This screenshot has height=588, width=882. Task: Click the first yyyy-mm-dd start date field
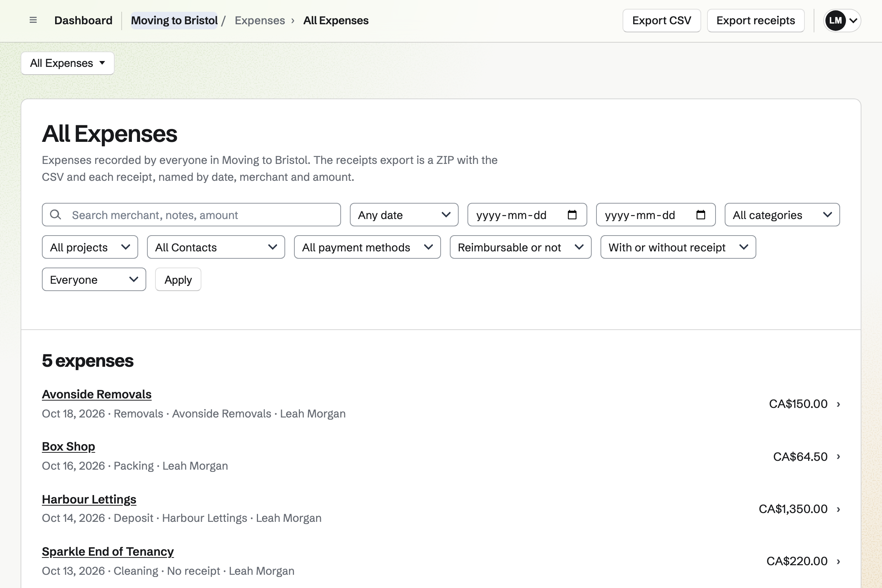(527, 215)
